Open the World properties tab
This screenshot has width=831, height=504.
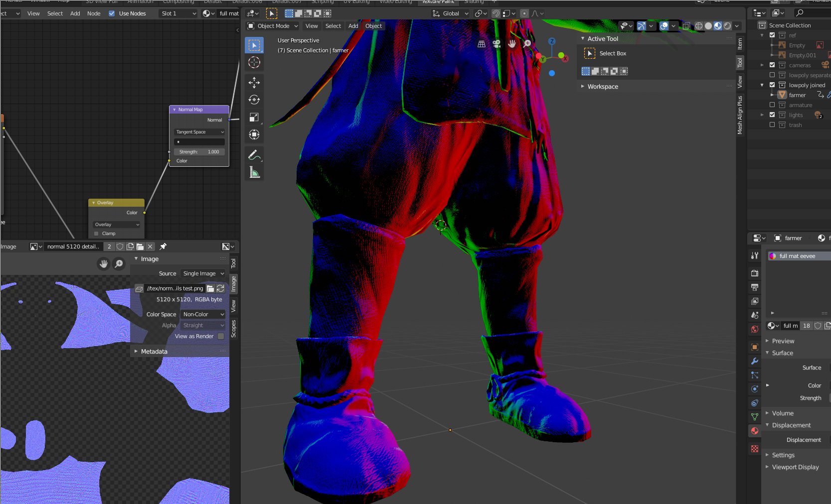(755, 329)
